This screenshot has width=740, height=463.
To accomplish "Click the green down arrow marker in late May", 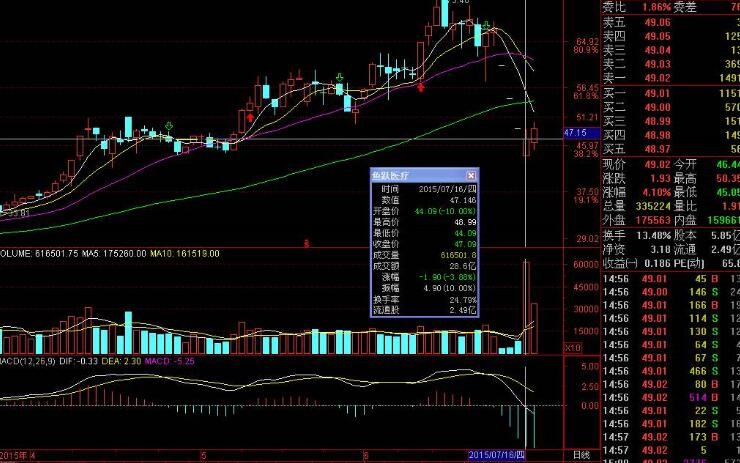I will pos(342,76).
